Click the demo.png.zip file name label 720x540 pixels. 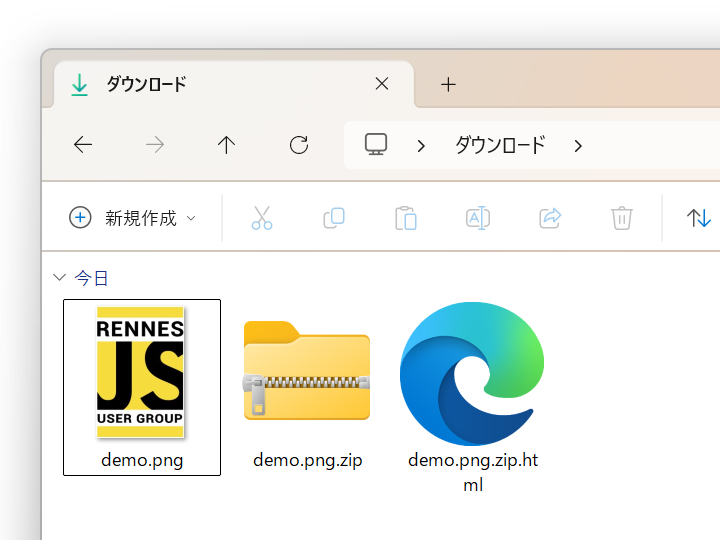308,460
